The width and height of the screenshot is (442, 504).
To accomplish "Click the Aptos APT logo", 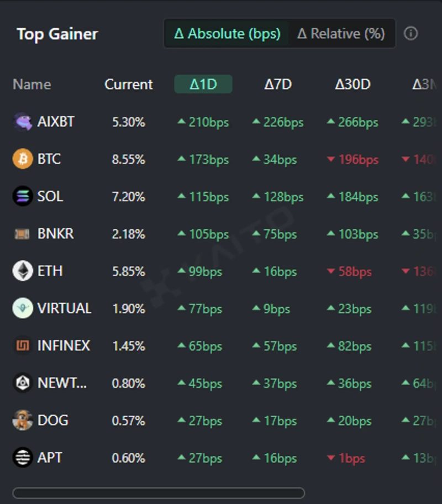I will (23, 458).
